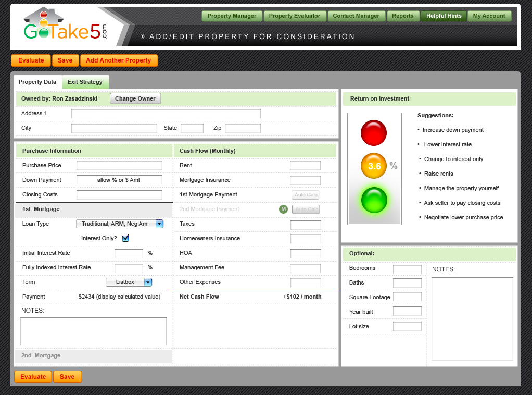Click the Bedrooms input box

[407, 269]
